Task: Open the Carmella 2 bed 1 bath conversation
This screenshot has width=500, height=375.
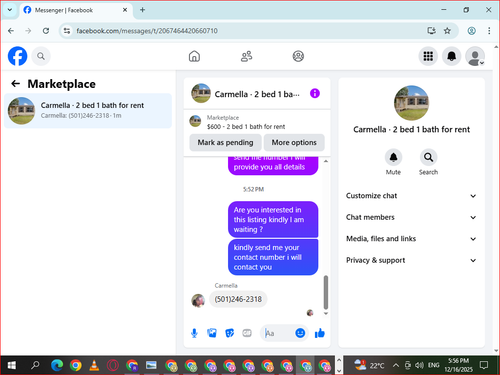Action: point(88,111)
